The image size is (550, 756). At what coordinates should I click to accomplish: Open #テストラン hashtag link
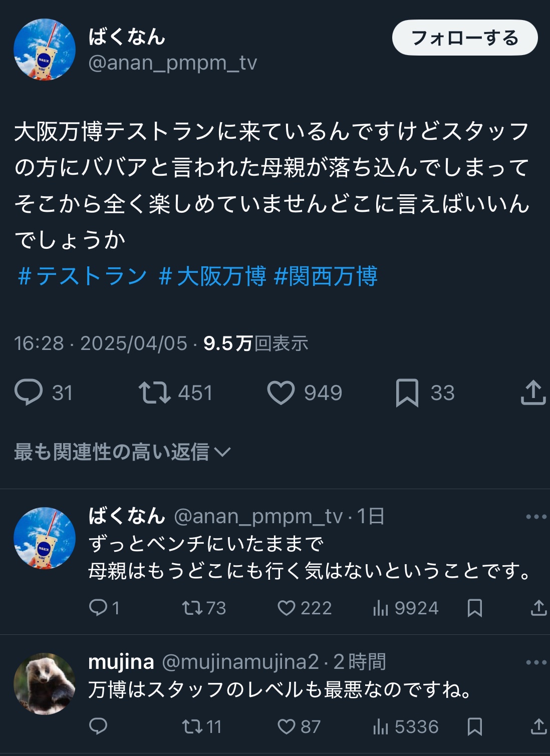(x=82, y=276)
